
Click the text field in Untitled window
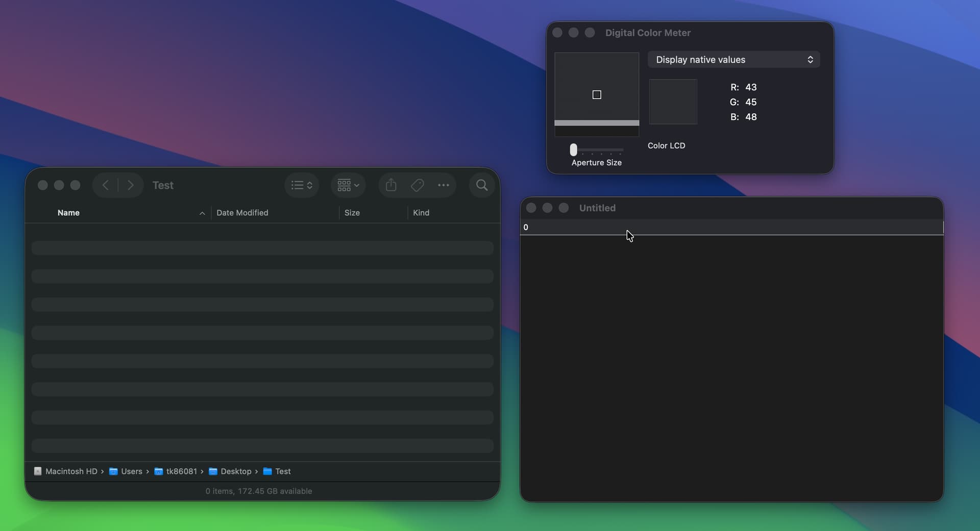tap(731, 227)
